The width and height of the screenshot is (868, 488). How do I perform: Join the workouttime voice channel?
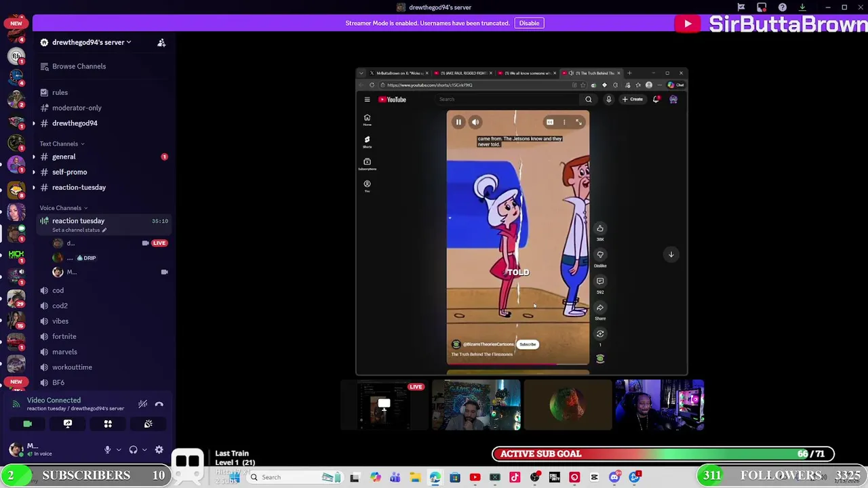tap(72, 367)
